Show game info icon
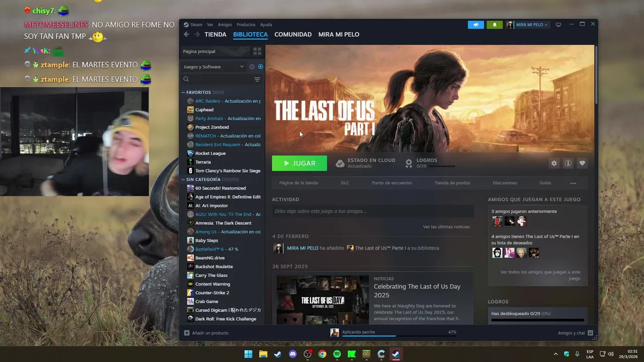Viewport: 644px width, 362px height. tap(568, 163)
